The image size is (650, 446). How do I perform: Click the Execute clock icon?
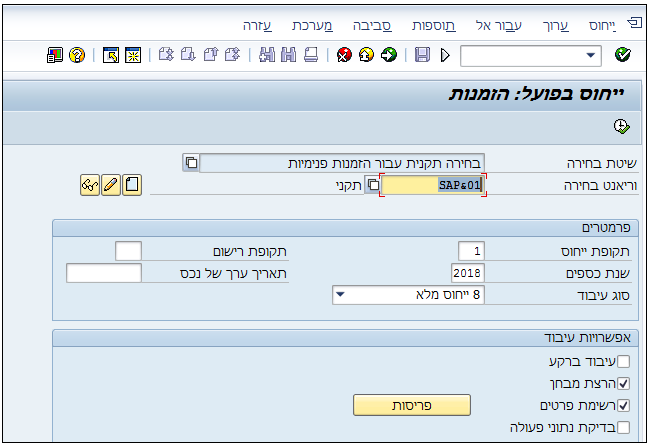click(x=621, y=126)
